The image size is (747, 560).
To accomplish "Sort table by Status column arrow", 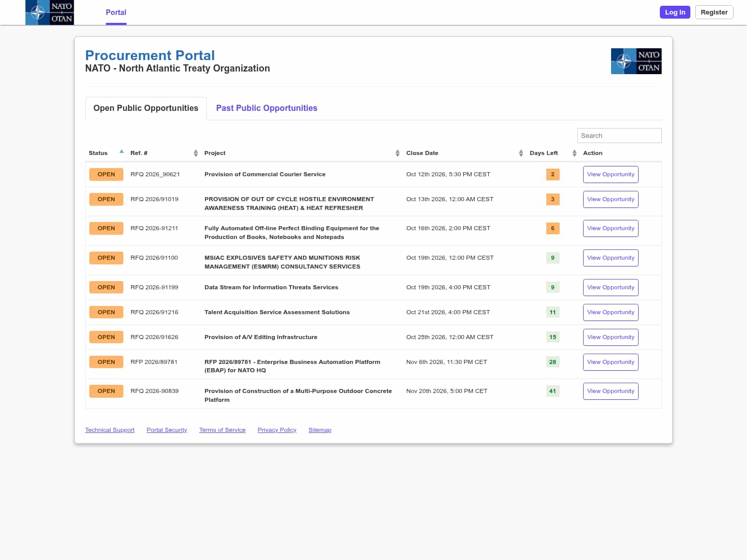I will tap(121, 152).
